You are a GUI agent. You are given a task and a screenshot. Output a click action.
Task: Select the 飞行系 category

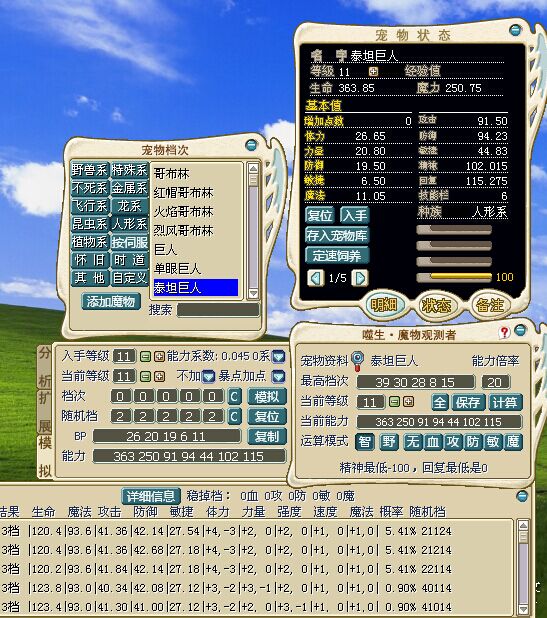[89, 206]
